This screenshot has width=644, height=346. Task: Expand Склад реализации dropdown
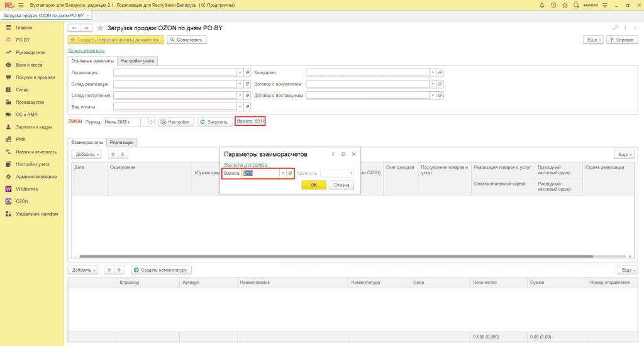pyautogui.click(x=240, y=84)
